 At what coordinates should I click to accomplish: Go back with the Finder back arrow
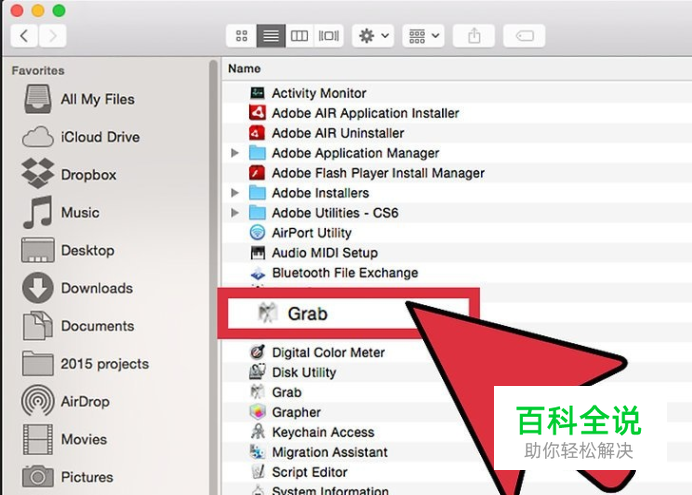click(24, 36)
